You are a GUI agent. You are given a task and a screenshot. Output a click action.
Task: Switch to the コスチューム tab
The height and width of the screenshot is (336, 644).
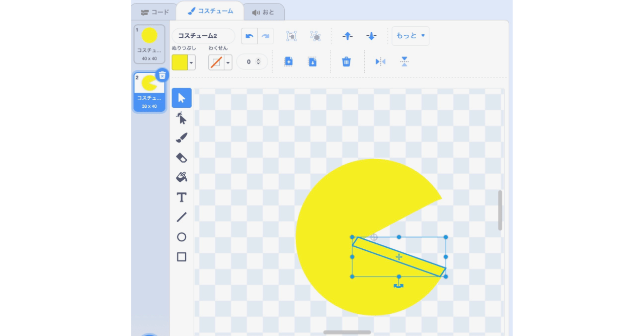210,11
